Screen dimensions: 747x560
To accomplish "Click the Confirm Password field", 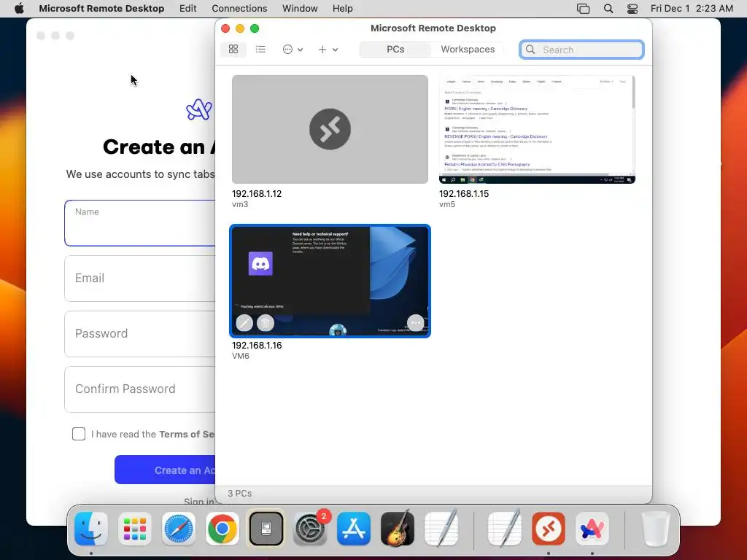I will 140,389.
